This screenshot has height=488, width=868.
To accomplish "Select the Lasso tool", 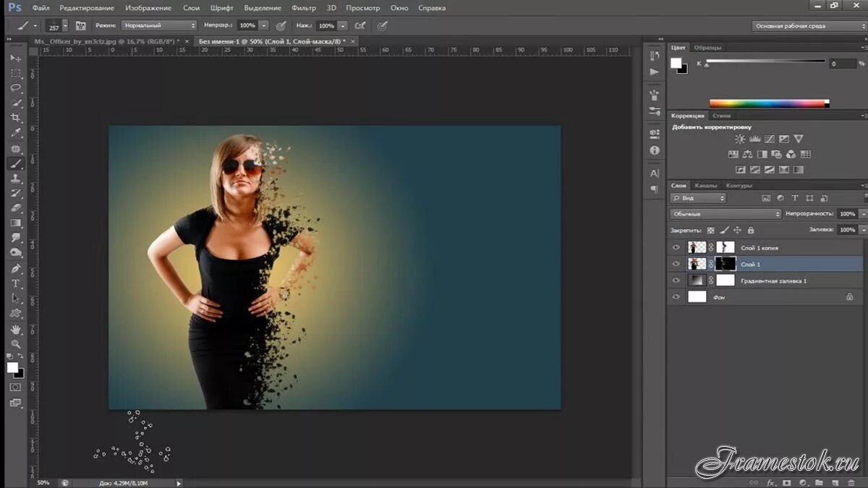I will (x=16, y=88).
